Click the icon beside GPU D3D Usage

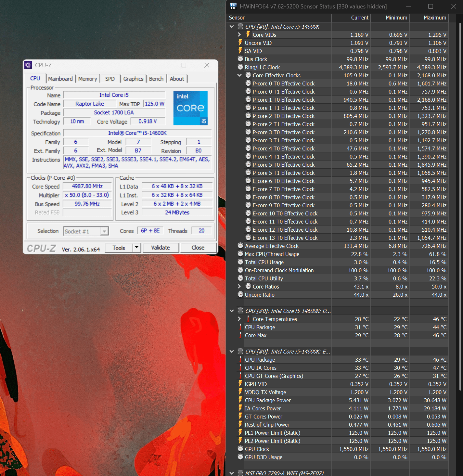tap(240, 457)
